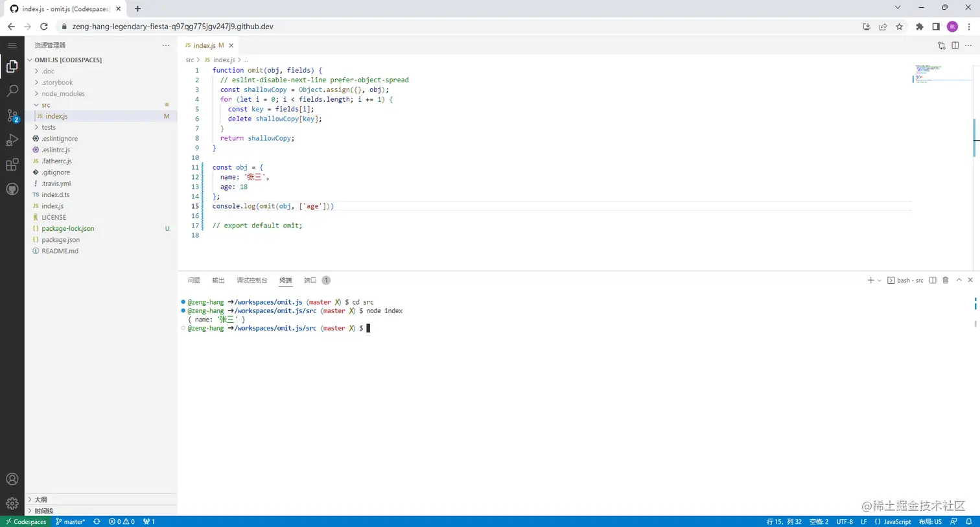Open changes compare icon in editor toolbar
980x527 pixels.
coord(942,45)
